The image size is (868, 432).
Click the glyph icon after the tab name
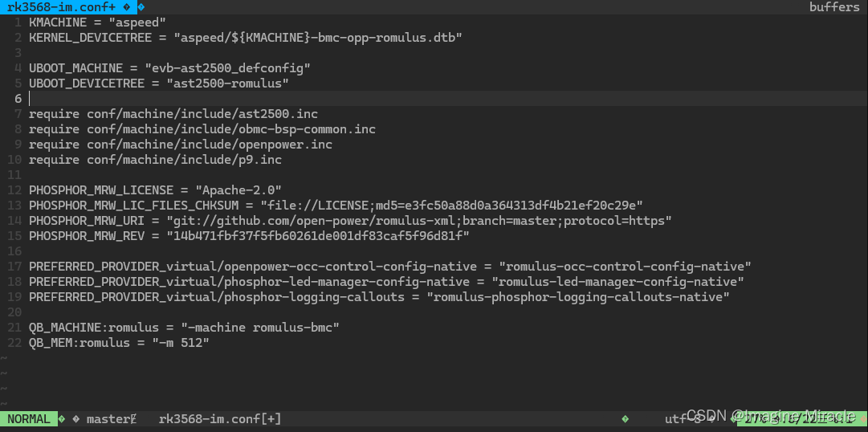coord(128,6)
